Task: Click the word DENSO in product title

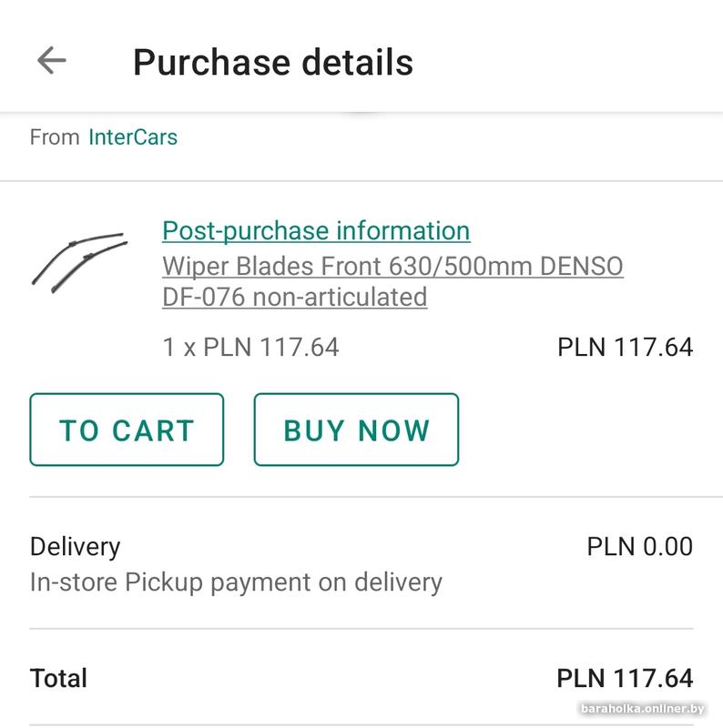Action: [582, 268]
